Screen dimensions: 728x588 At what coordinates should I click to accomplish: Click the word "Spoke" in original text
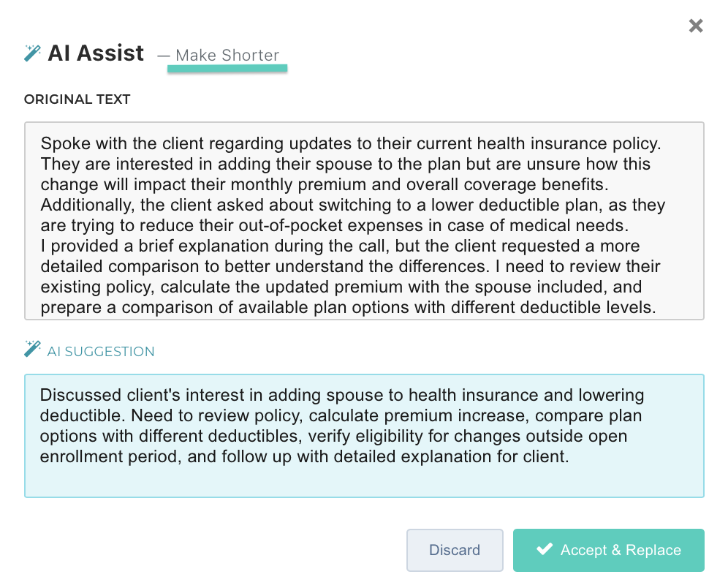point(61,143)
